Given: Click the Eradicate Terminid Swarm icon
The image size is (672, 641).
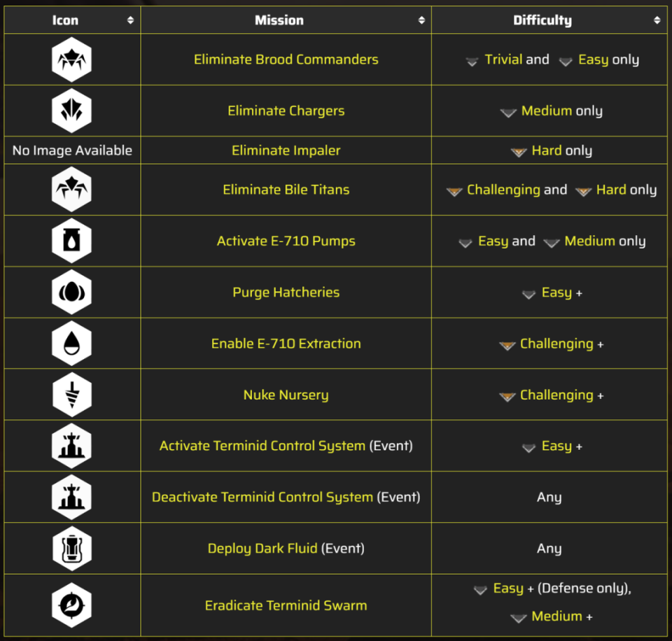Looking at the screenshot, I should tap(71, 605).
